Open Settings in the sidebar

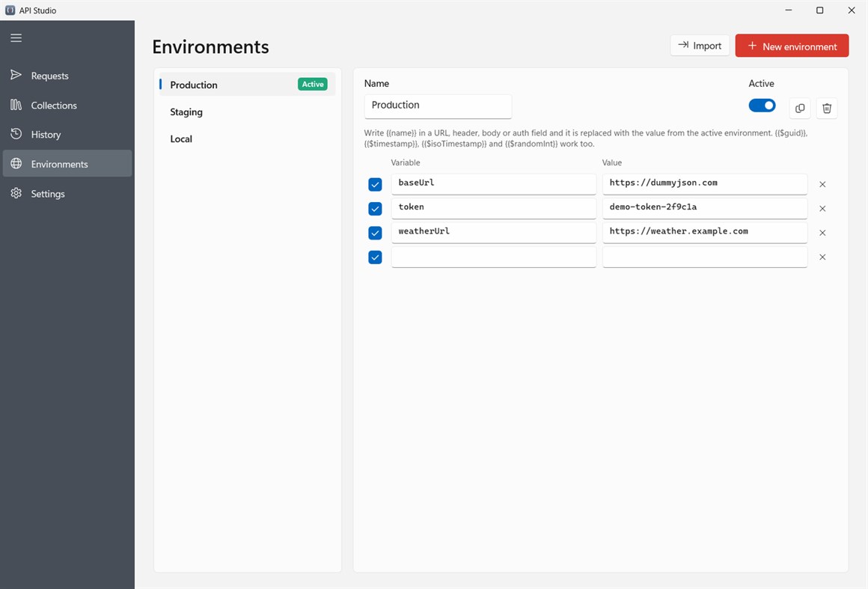click(x=67, y=194)
